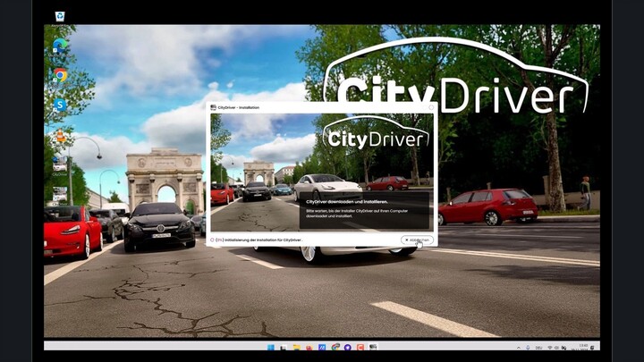Viewport: 644px width, 362px height.
Task: Click the 'CityDriver downloaden und installieren' heading
Action: (x=343, y=202)
